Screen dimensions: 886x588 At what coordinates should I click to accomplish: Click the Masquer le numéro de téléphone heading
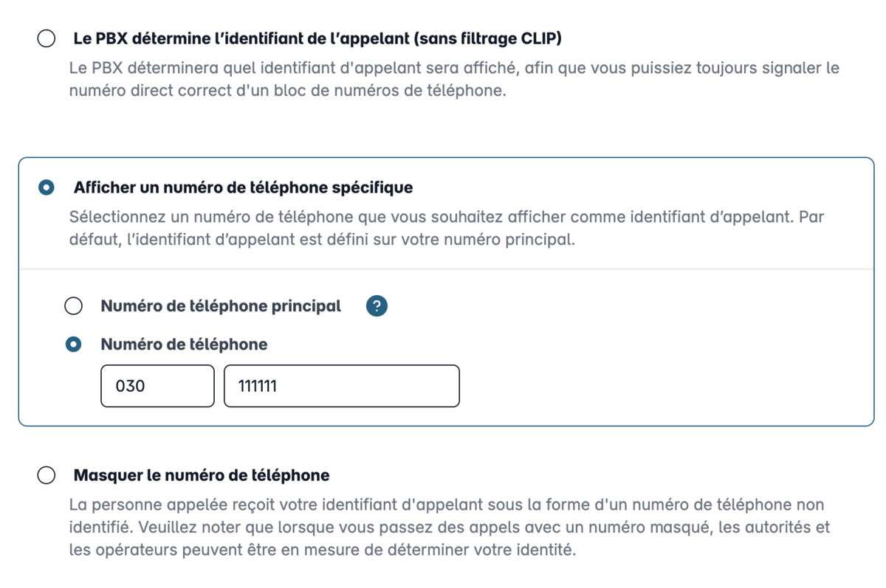(x=202, y=475)
